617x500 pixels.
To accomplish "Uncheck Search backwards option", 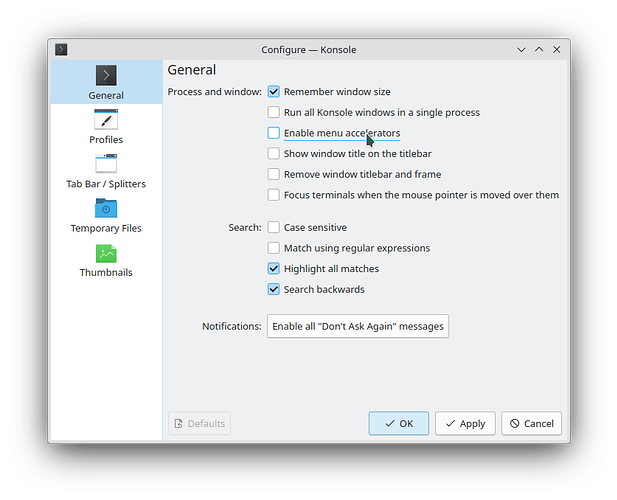I will pyautogui.click(x=273, y=289).
